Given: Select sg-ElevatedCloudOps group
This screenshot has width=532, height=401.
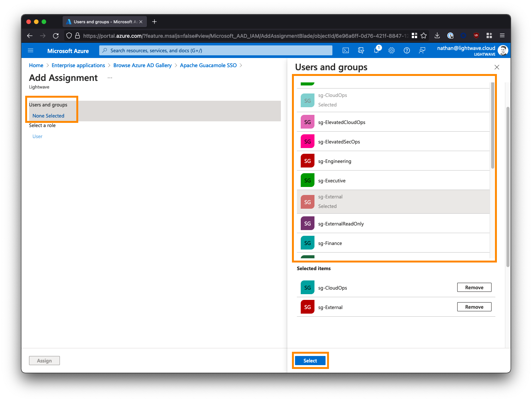Looking at the screenshot, I should pos(393,122).
